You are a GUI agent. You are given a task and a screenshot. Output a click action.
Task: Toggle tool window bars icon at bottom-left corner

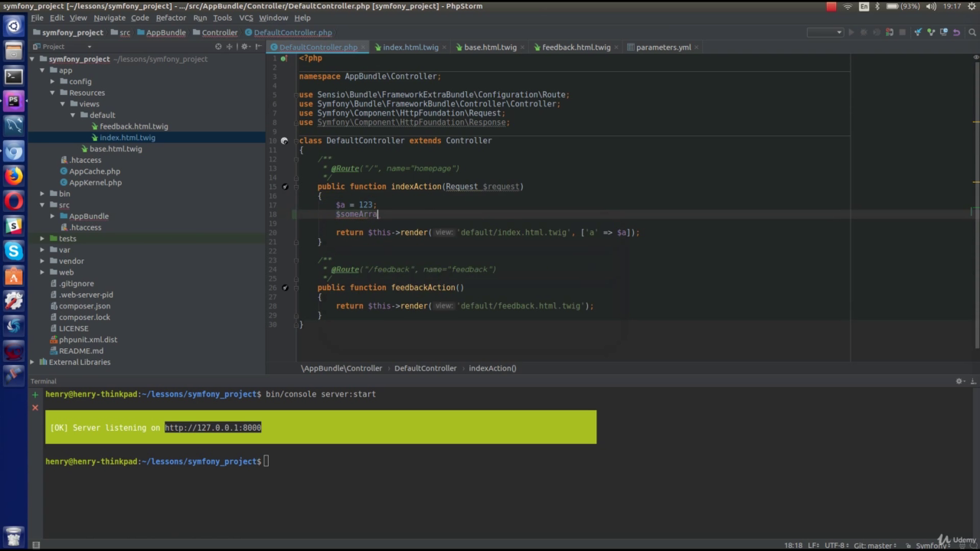[35, 545]
